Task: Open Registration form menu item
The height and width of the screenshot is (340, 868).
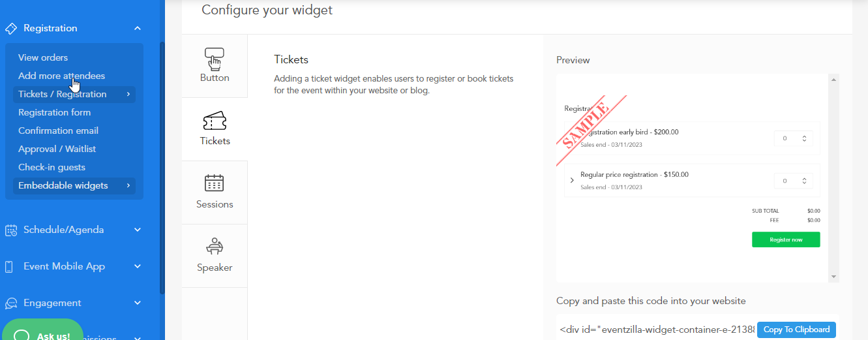Action: click(54, 112)
